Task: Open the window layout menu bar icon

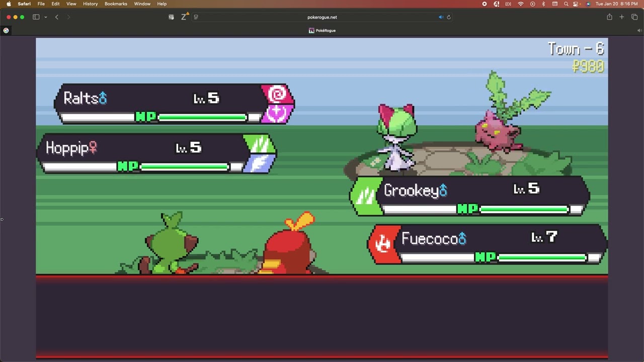Action: [555, 4]
